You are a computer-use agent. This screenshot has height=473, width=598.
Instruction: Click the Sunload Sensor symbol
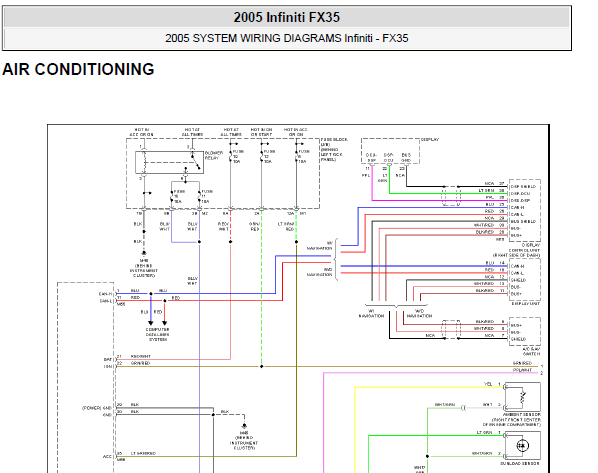522,446
